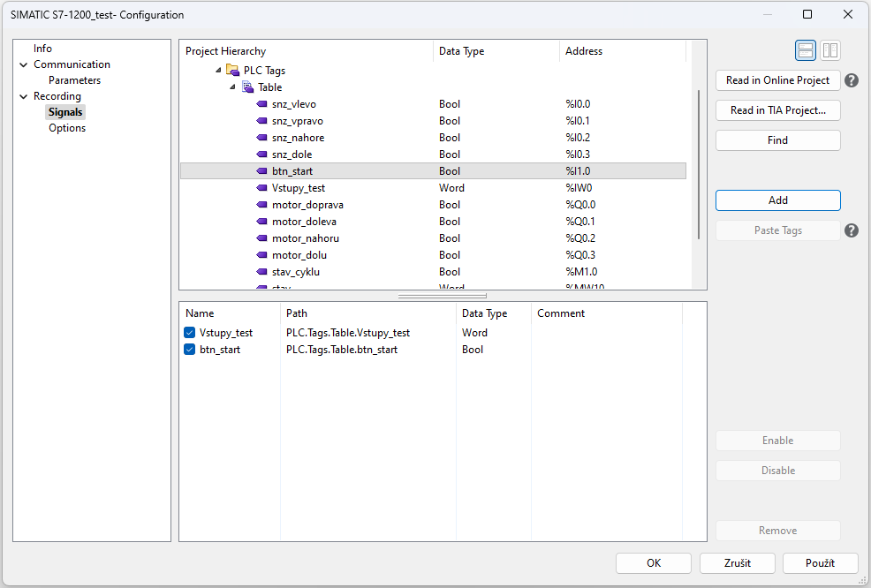Select the snz_vlevo tag row

coord(433,104)
